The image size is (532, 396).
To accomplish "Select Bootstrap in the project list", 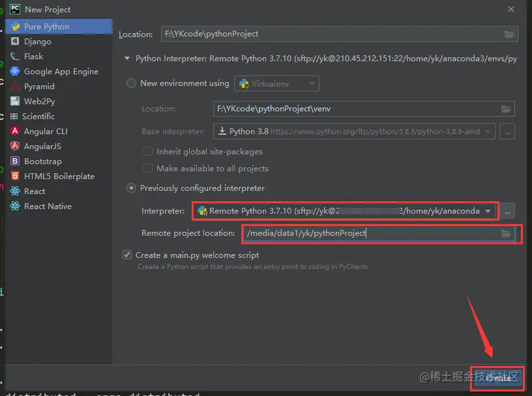I will pyautogui.click(x=59, y=161).
